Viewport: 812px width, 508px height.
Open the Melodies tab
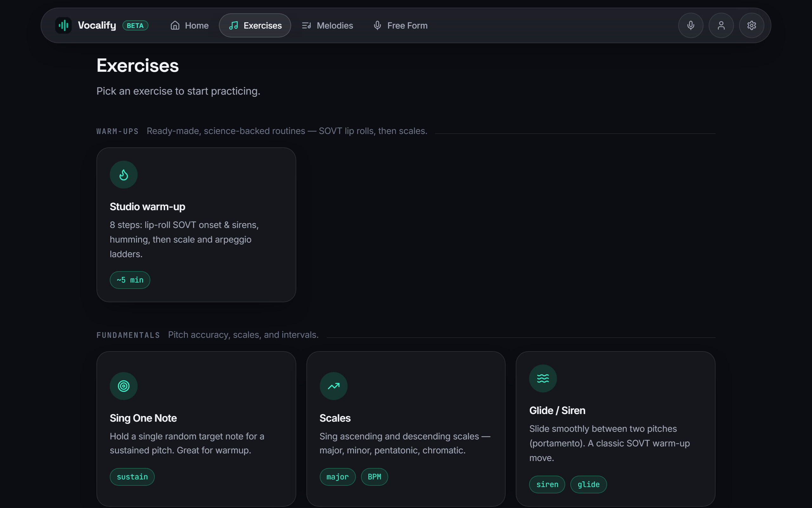pyautogui.click(x=327, y=25)
